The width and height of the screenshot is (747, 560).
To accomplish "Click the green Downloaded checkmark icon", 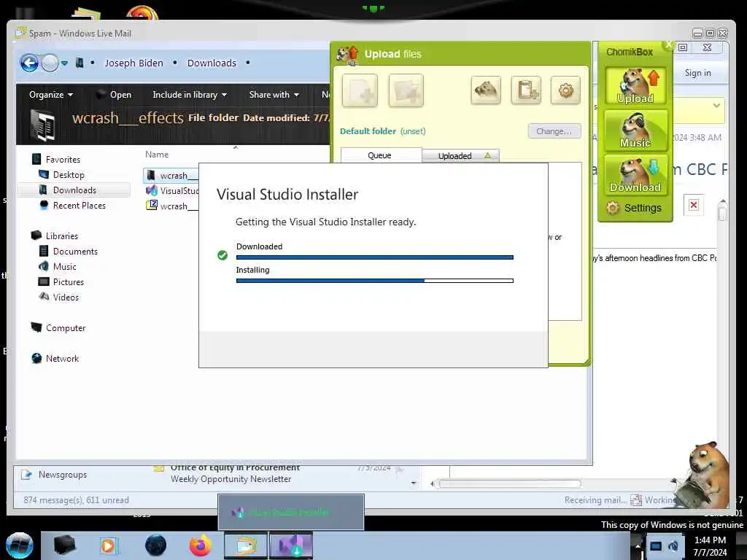I will pyautogui.click(x=222, y=255).
